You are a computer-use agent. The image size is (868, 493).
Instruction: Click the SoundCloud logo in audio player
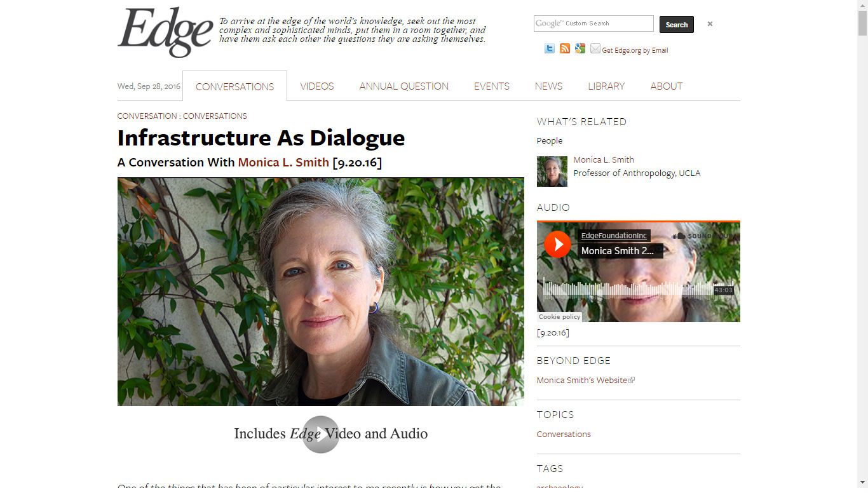click(702, 236)
